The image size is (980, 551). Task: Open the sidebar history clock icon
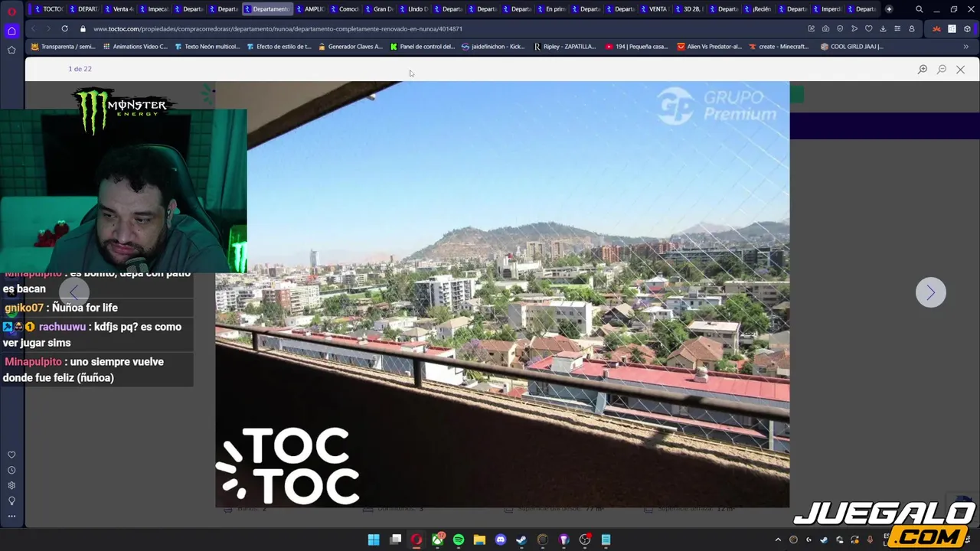(x=11, y=470)
